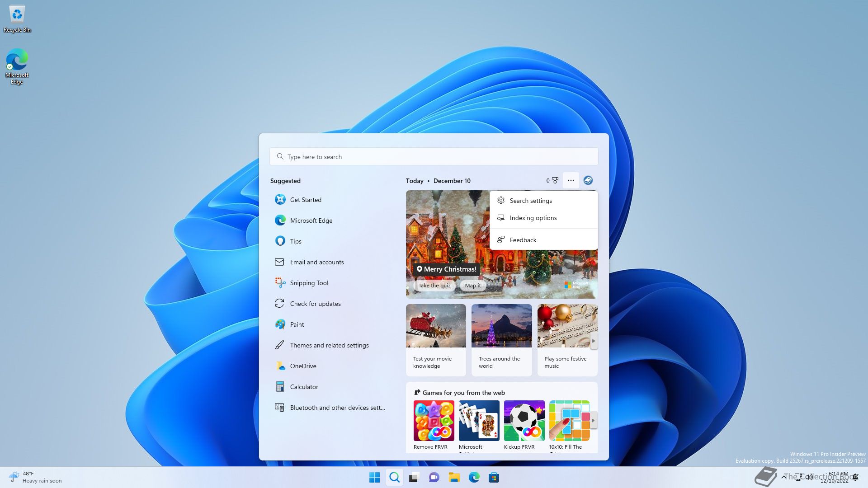This screenshot has height=488, width=868.
Task: Play the Remove FRVR game
Action: click(434, 425)
